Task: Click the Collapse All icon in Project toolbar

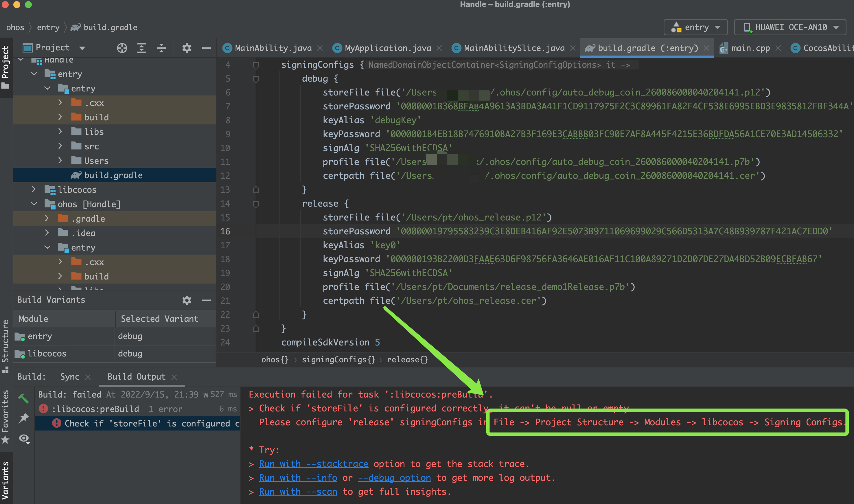Action: [161, 48]
